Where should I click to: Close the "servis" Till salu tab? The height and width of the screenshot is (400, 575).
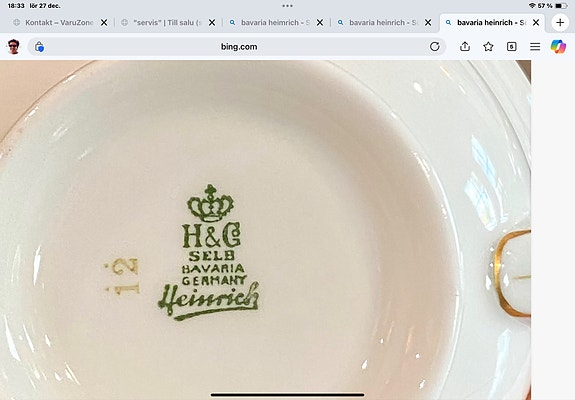pyautogui.click(x=212, y=22)
